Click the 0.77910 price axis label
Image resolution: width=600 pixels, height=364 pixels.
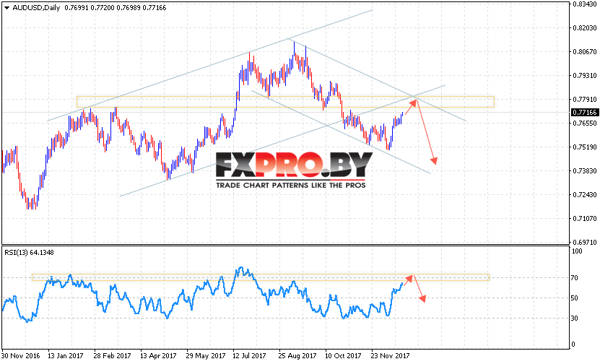coord(585,100)
